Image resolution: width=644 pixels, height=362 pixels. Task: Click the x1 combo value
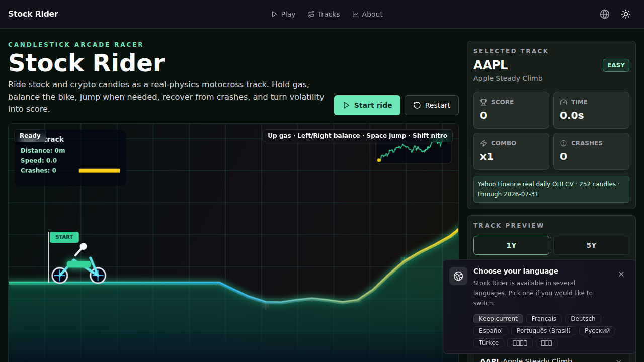[487, 156]
